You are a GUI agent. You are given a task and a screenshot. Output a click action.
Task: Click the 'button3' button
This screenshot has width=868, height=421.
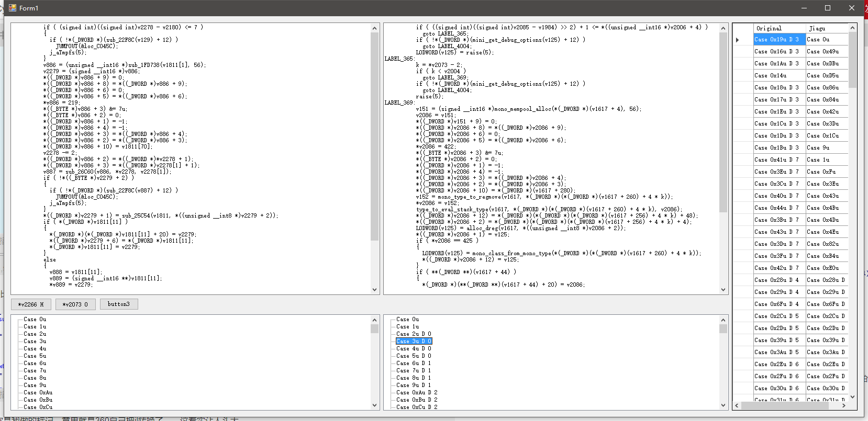[119, 304]
